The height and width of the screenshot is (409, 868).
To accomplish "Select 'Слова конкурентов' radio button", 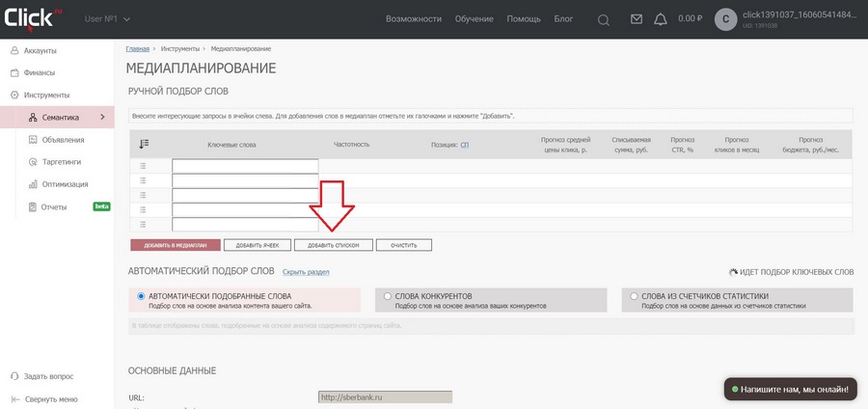I will 388,296.
